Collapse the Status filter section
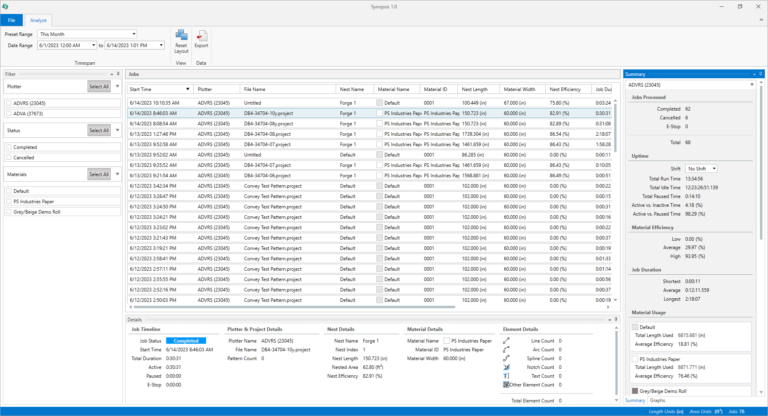 (118, 130)
